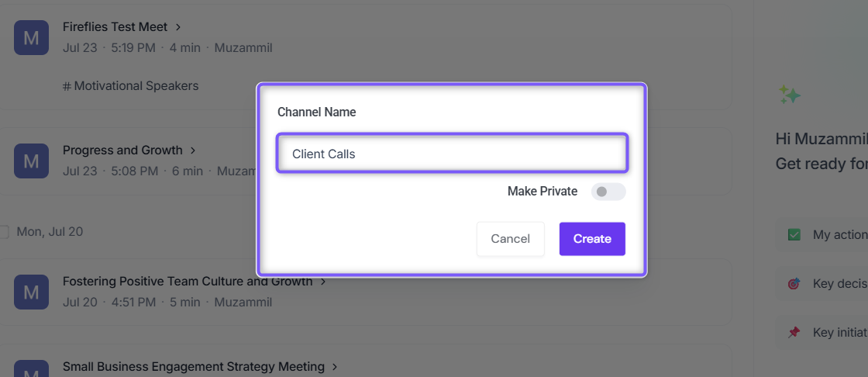Toggle the Make Private switch
Viewport: 868px width, 377px height.
608,192
